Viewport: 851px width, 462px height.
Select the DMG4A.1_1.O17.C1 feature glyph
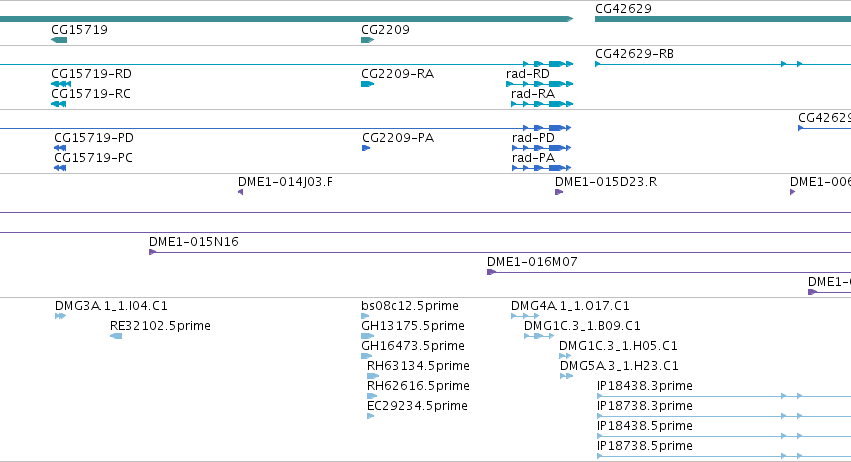525,316
